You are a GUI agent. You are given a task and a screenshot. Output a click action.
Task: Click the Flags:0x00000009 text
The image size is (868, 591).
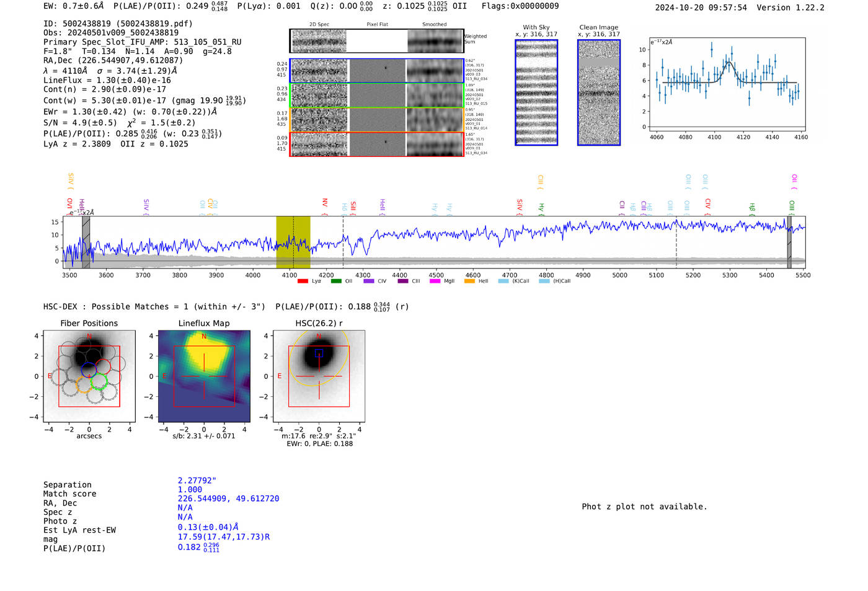520,6
